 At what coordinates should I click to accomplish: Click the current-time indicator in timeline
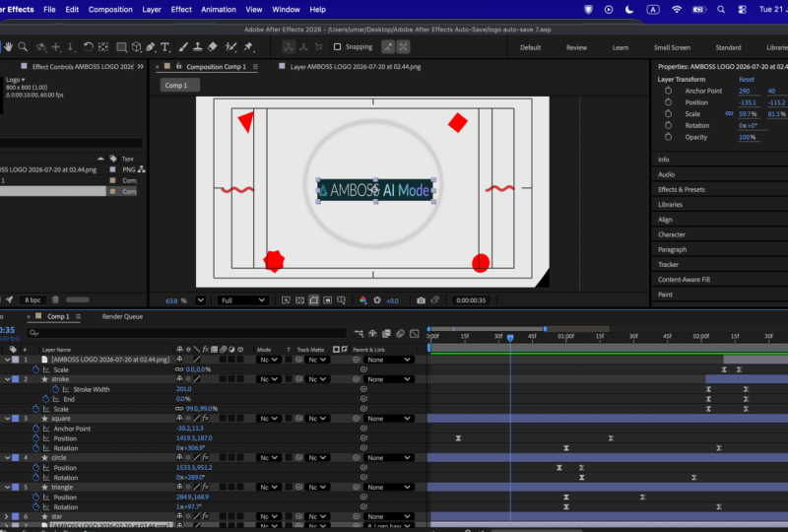point(510,337)
